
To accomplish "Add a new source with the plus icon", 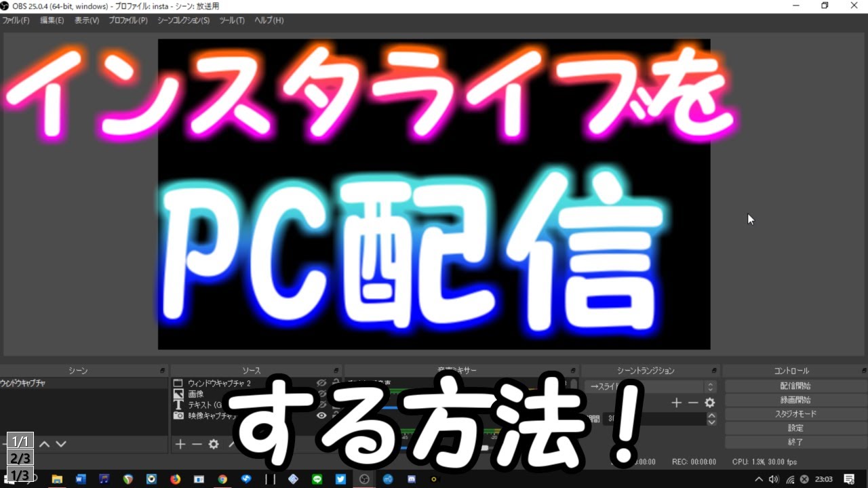I will (180, 445).
